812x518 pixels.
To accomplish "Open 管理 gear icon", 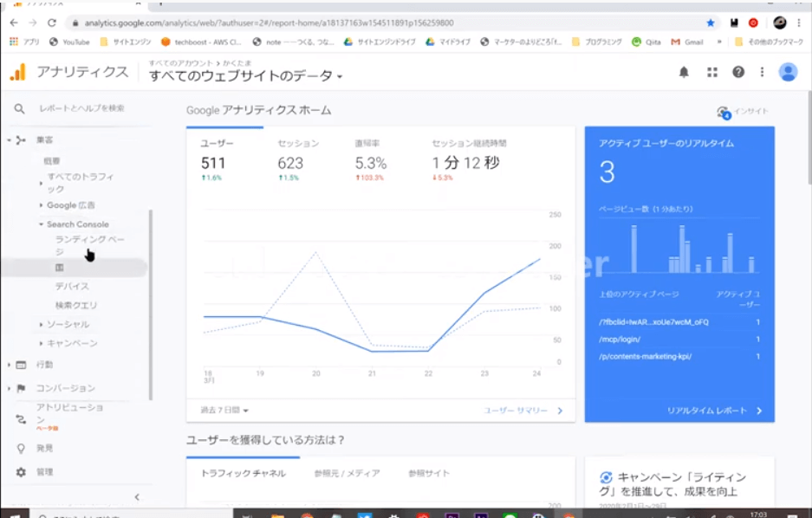I will click(21, 472).
